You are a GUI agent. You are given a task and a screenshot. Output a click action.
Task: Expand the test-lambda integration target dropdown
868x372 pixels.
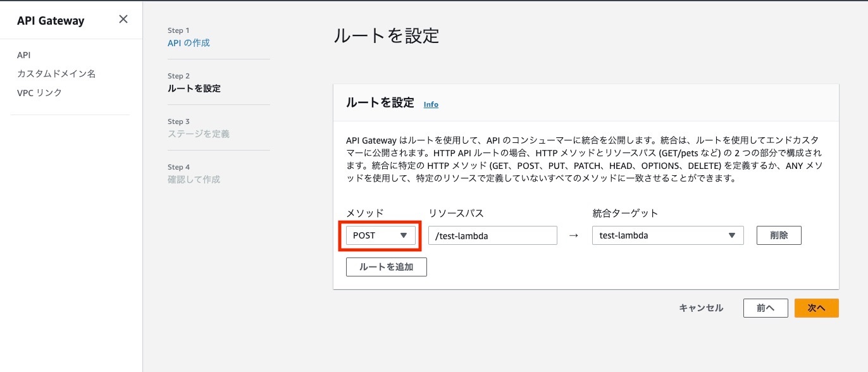[667, 235]
